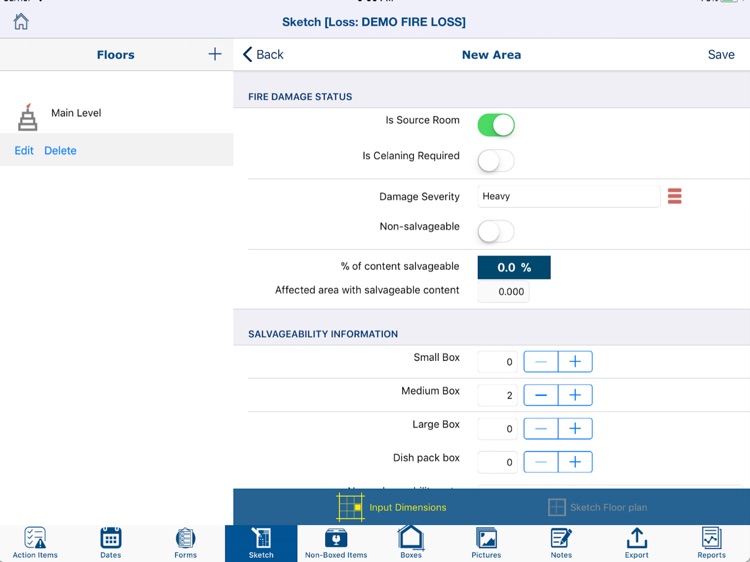750x562 pixels.
Task: Open Forms tab
Action: tap(186, 543)
